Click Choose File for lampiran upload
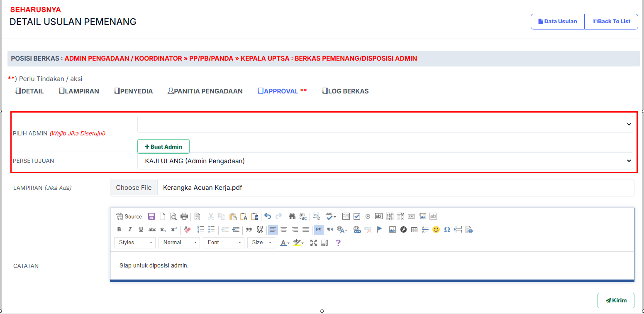This screenshot has height=314, width=644. click(x=134, y=188)
